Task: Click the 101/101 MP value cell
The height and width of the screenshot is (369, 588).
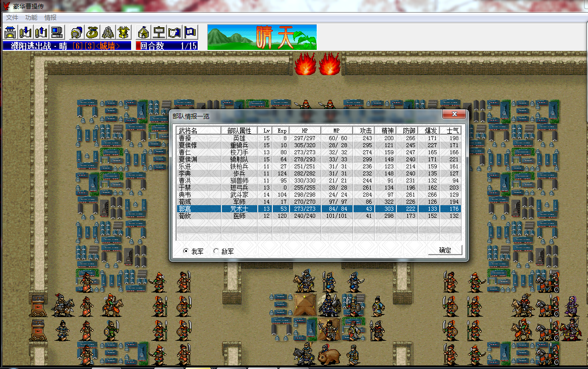Action: click(x=337, y=216)
